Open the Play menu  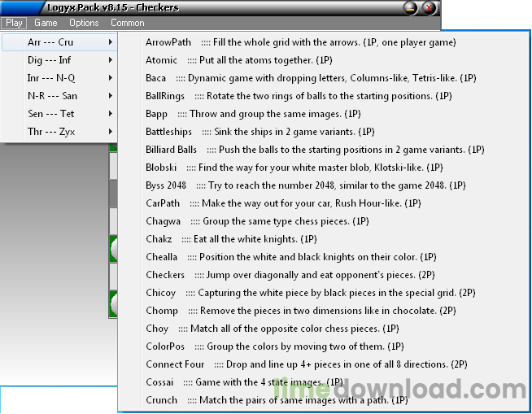[14, 23]
